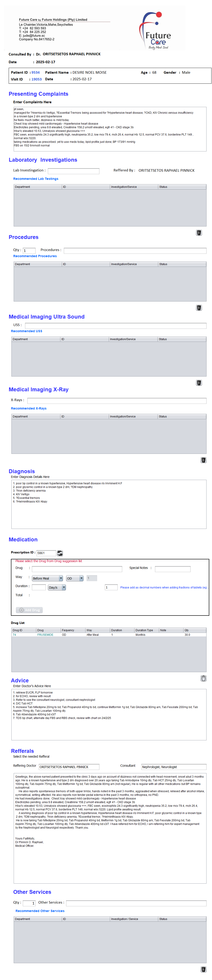Click the trash icon below the X-Ray table
Image resolution: width=212 pixels, height=980 pixels.
click(x=203, y=460)
